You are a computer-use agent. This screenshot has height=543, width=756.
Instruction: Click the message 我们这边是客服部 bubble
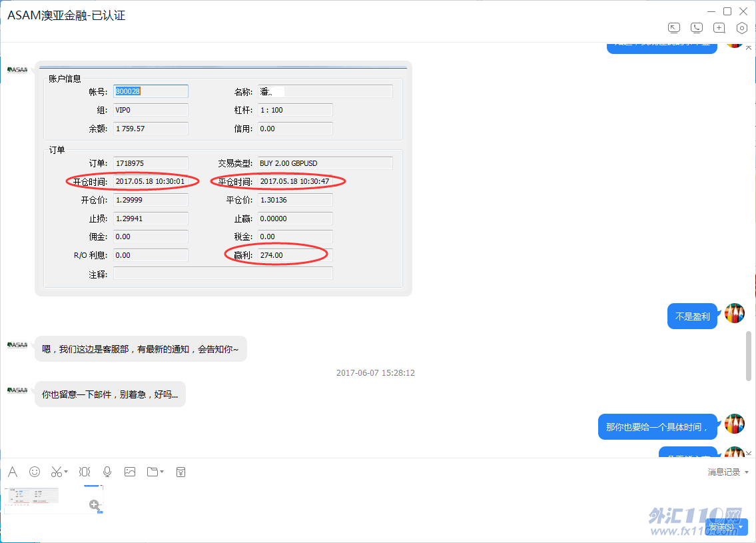click(141, 348)
